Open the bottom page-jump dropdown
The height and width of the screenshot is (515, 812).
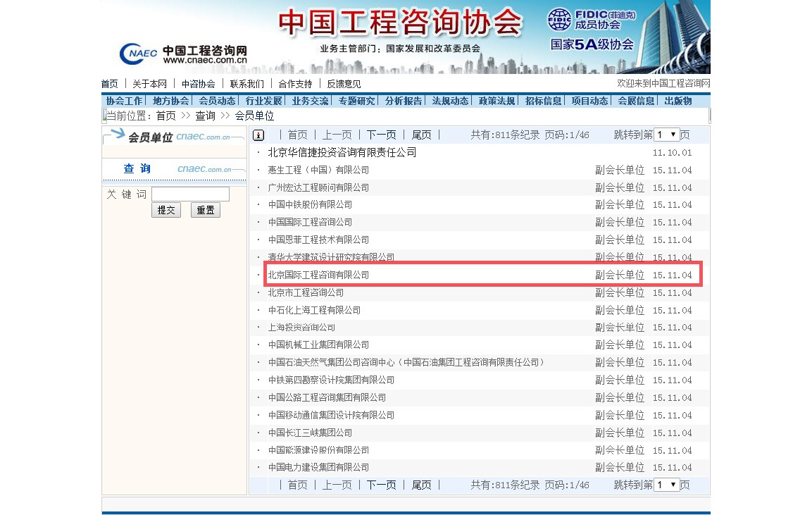click(x=666, y=485)
